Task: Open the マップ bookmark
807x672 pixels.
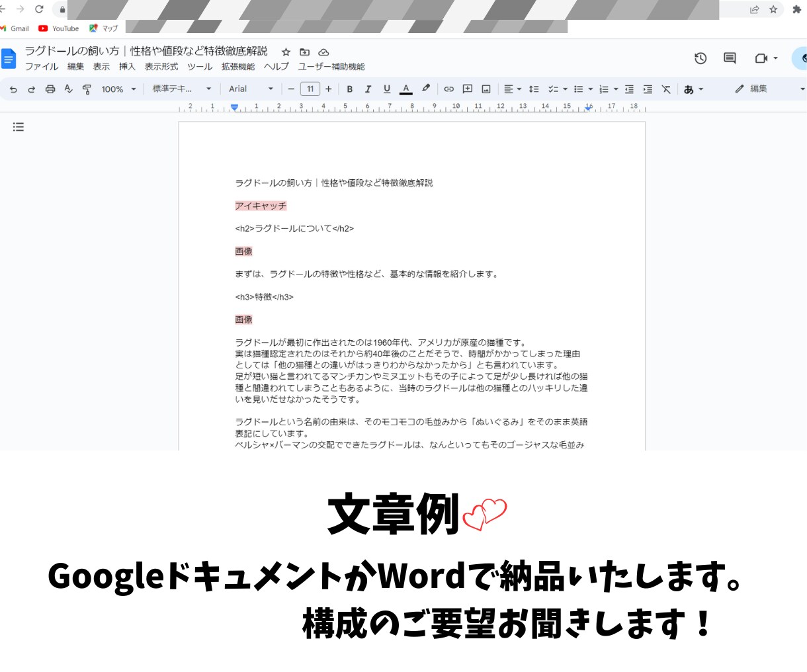Action: point(104,28)
